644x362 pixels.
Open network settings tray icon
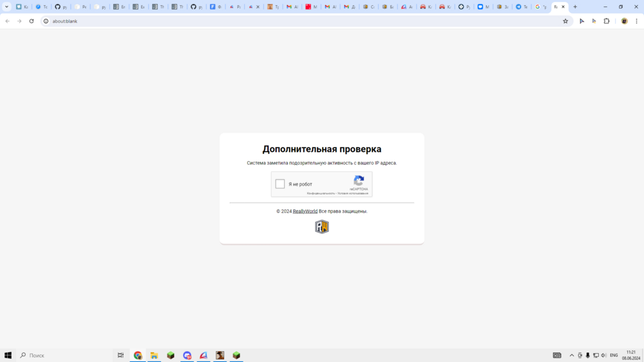coord(596,355)
